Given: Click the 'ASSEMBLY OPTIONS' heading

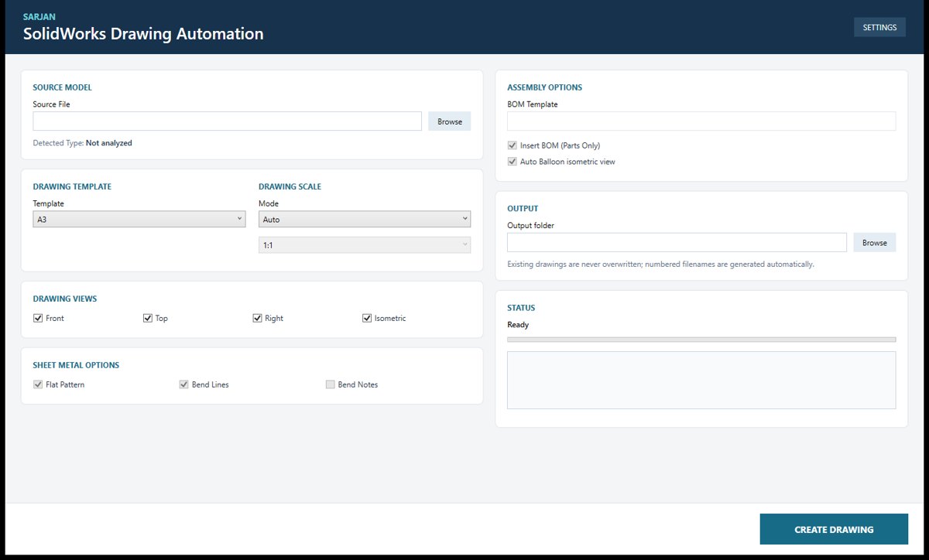Looking at the screenshot, I should point(544,87).
